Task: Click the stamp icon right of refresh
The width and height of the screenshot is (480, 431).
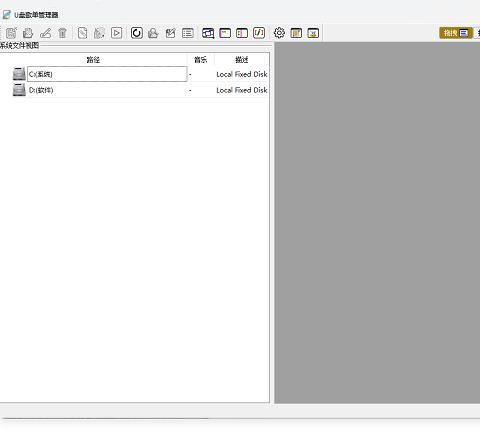Action: point(153,33)
